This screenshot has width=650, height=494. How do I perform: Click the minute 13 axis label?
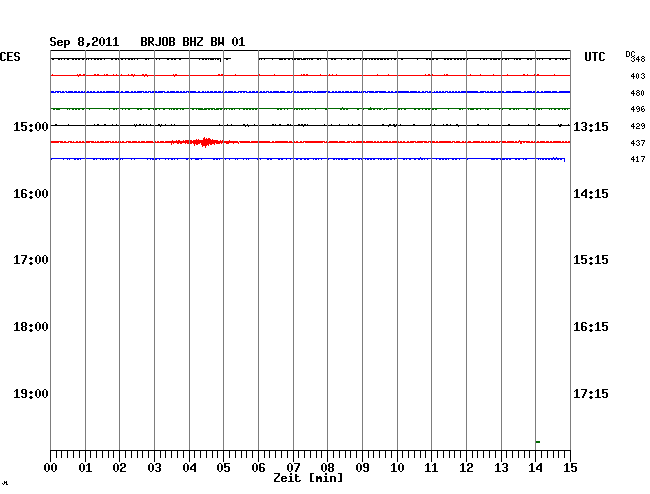click(x=501, y=468)
